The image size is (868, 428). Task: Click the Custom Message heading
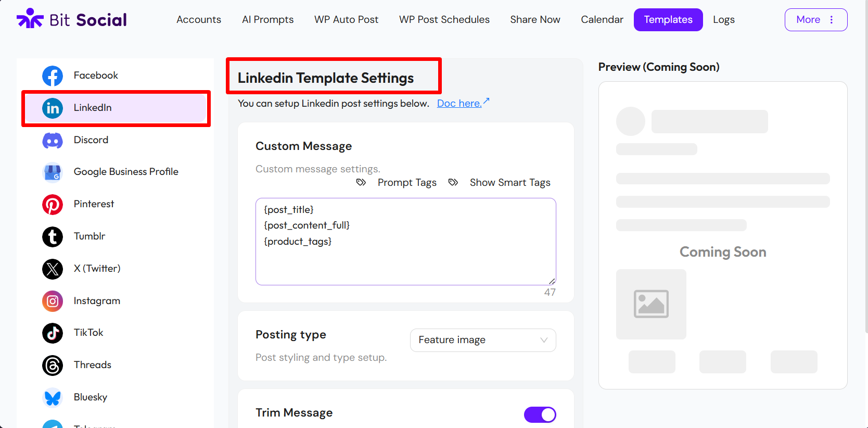pos(304,146)
